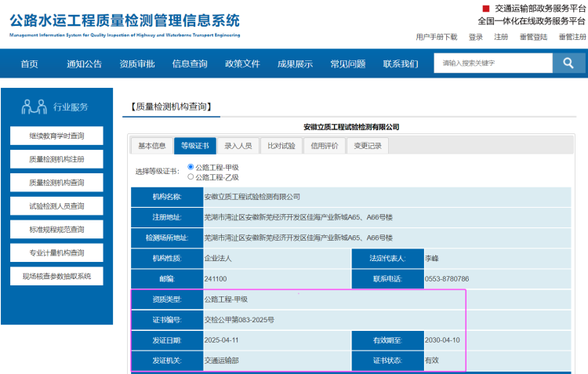588x374 pixels.
Task: Click the 专业计量机构查询 sidebar button
Action: 56,252
